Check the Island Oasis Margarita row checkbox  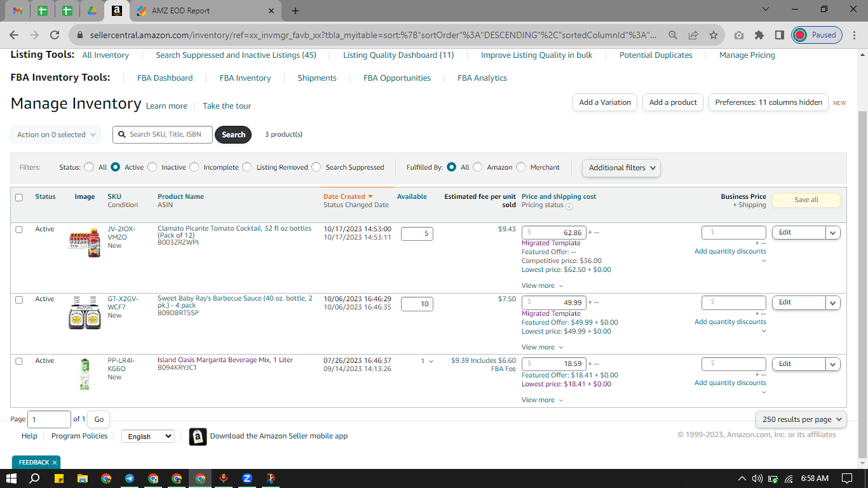19,361
